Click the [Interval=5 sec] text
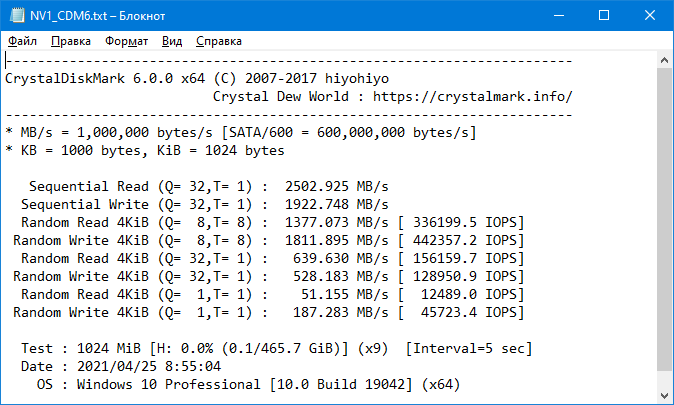 [x=469, y=349]
